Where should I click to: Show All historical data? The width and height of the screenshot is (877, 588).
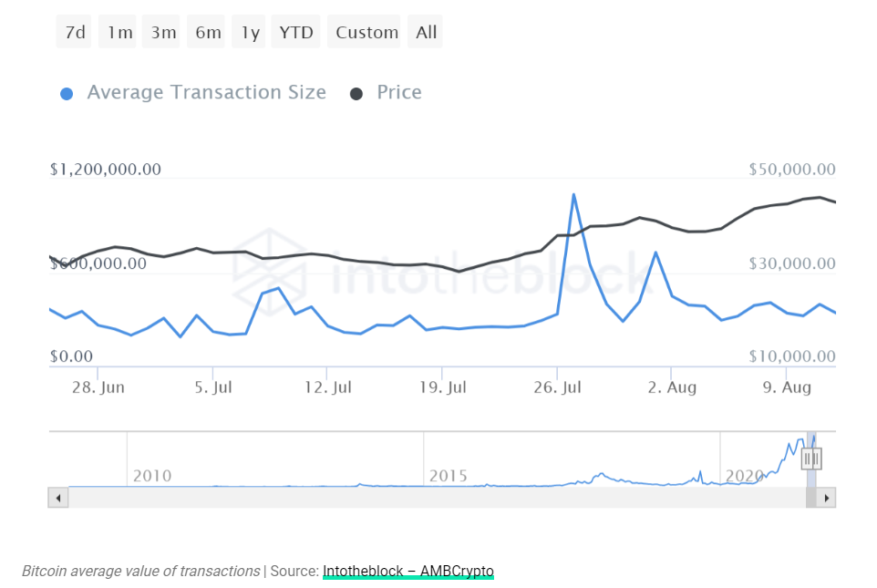pos(425,32)
